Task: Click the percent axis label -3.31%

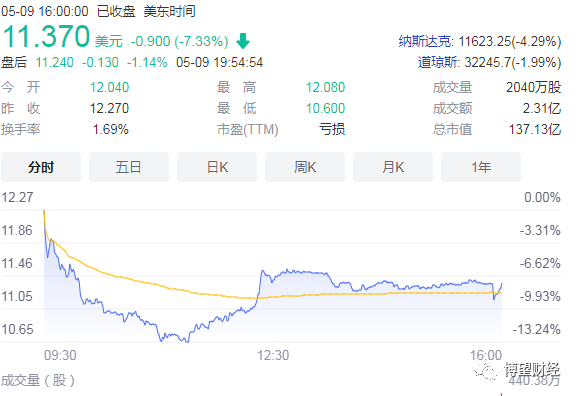Action: (540, 230)
